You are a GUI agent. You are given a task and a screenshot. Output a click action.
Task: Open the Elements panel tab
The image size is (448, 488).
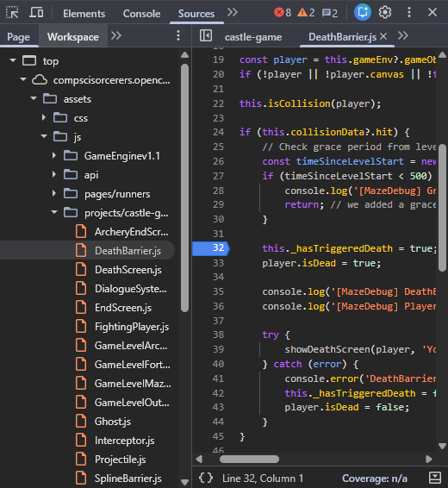(84, 14)
